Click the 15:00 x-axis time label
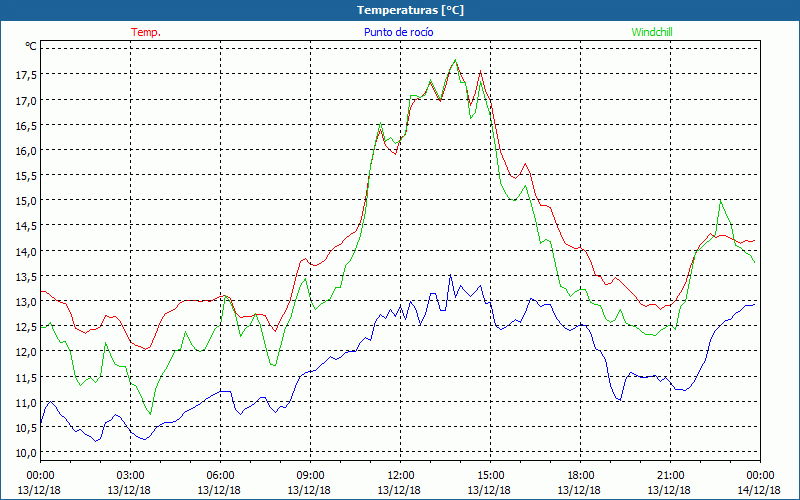Image resolution: width=800 pixels, height=500 pixels. tap(491, 476)
